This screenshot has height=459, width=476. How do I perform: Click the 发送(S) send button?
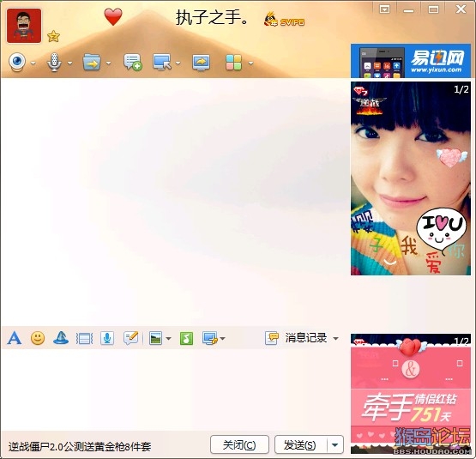[x=300, y=444]
